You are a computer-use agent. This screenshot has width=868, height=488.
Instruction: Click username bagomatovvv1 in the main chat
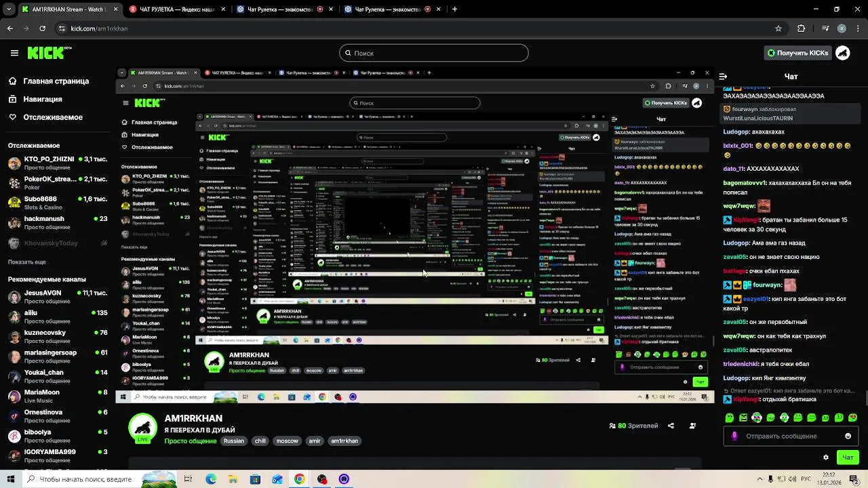tap(745, 183)
